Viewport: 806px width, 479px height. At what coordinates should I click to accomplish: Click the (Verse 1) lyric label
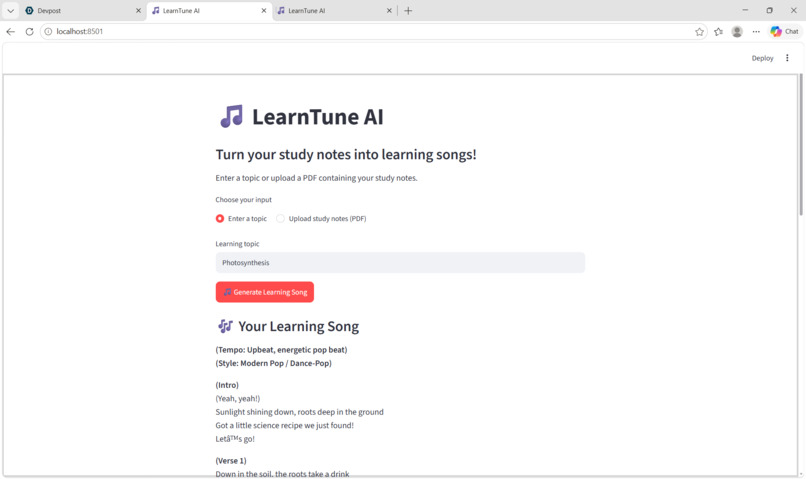click(x=231, y=460)
